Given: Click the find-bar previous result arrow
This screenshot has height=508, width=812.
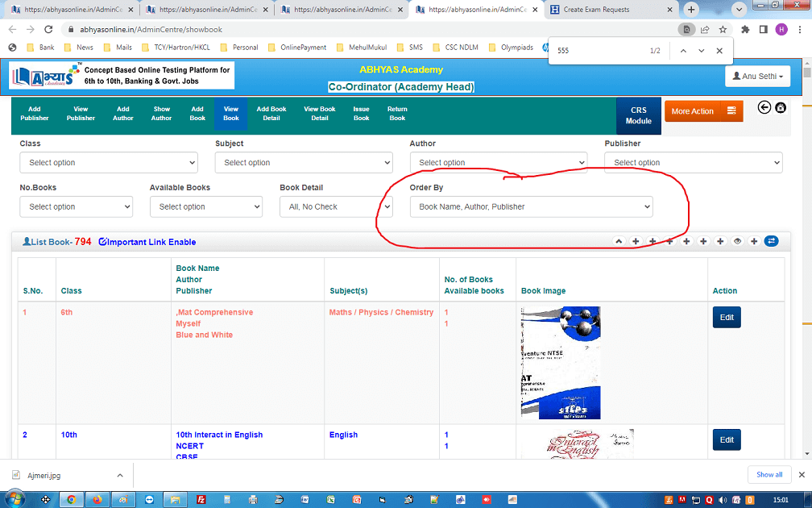Looking at the screenshot, I should [682, 51].
